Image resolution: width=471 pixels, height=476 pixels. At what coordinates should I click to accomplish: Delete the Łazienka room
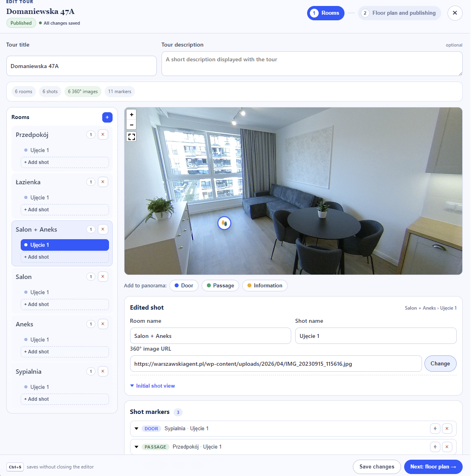pos(103,182)
